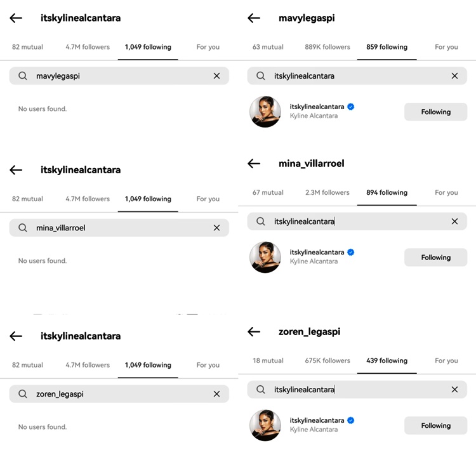The width and height of the screenshot is (476, 476).
Task: Go back from the mavylegaspi following list
Action: pyautogui.click(x=254, y=18)
